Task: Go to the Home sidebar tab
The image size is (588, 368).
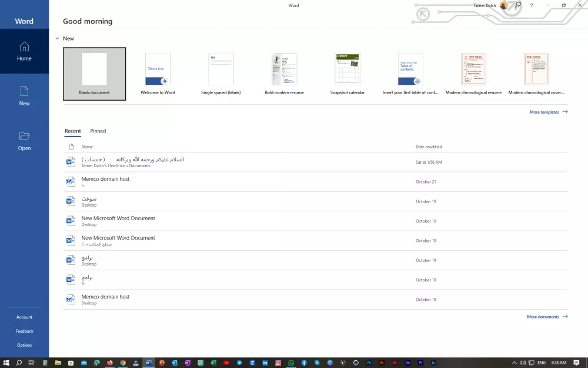Action: tap(24, 51)
